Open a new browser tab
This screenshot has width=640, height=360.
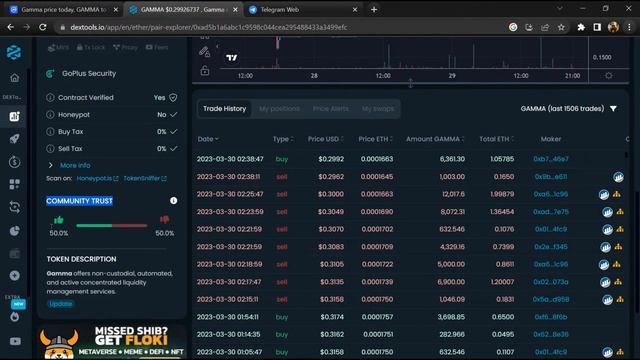tap(374, 9)
